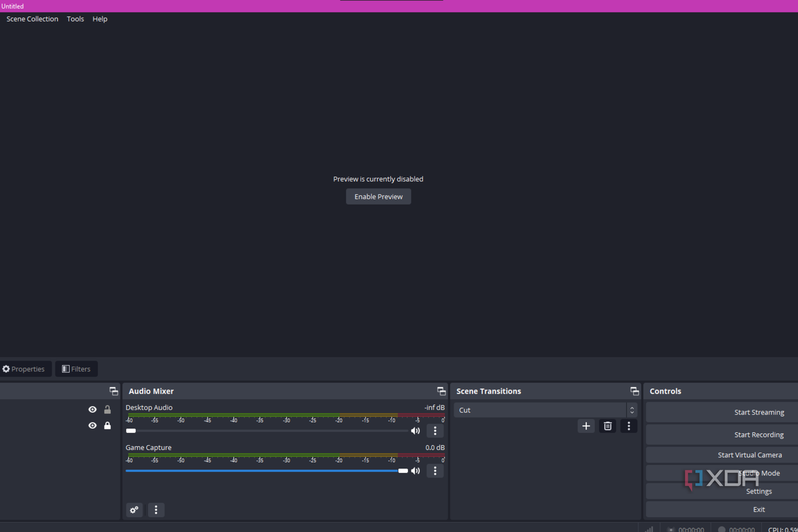Toggle eye visibility of the second source row
Image resolution: width=798 pixels, height=532 pixels.
93,425
